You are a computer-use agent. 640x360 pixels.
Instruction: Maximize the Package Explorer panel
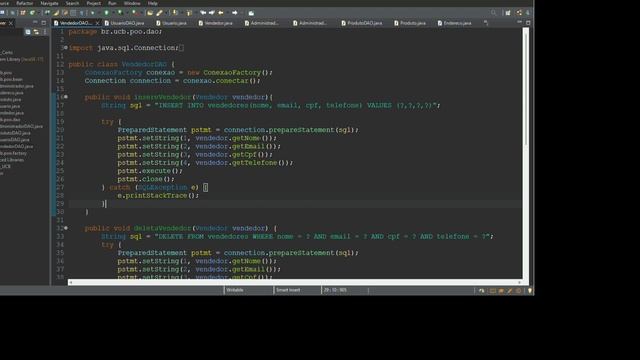coord(44,23)
